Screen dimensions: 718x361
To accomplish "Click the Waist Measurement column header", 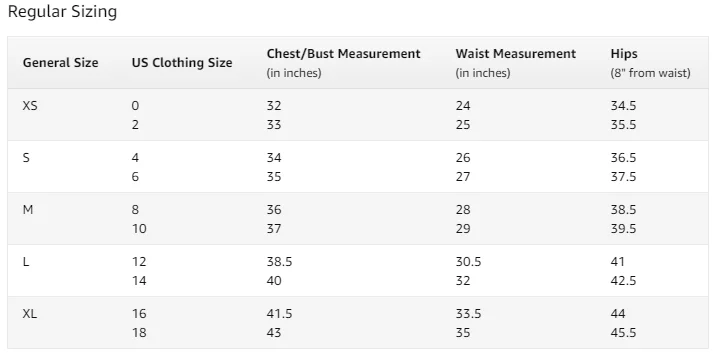I will pyautogui.click(x=516, y=54).
